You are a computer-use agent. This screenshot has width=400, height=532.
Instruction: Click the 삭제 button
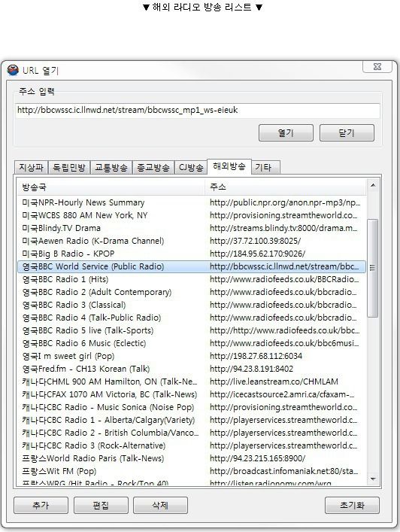tap(160, 505)
